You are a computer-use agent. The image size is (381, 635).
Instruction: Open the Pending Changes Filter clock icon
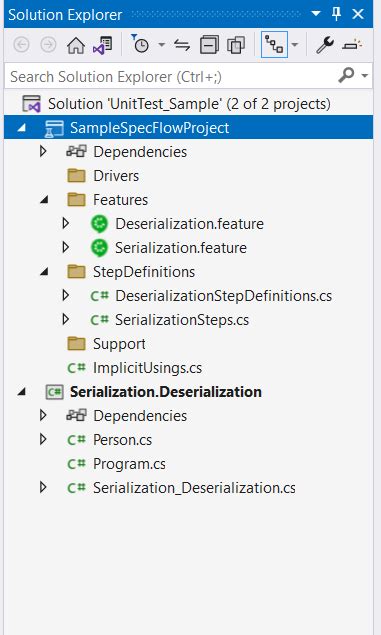(x=140, y=44)
